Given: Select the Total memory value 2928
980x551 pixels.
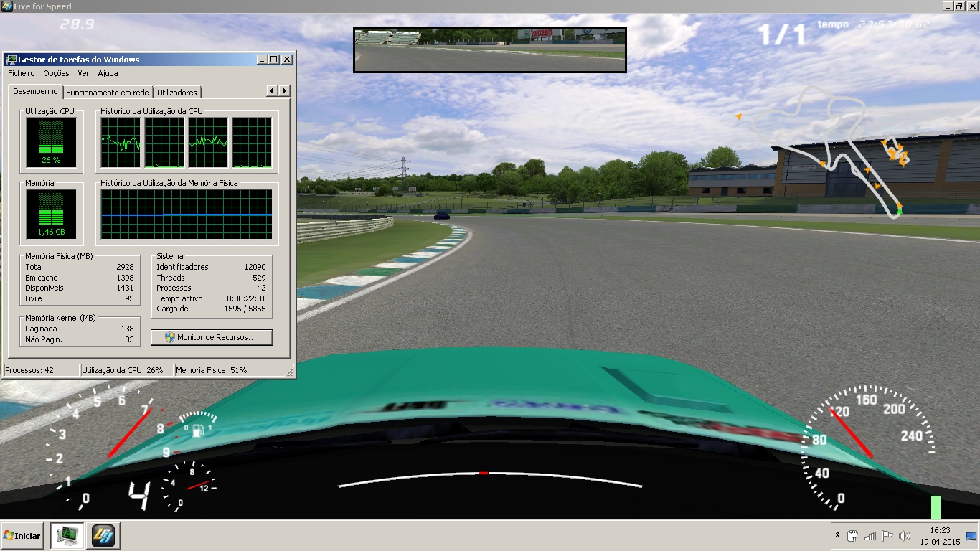Looking at the screenshot, I should pos(125,267).
